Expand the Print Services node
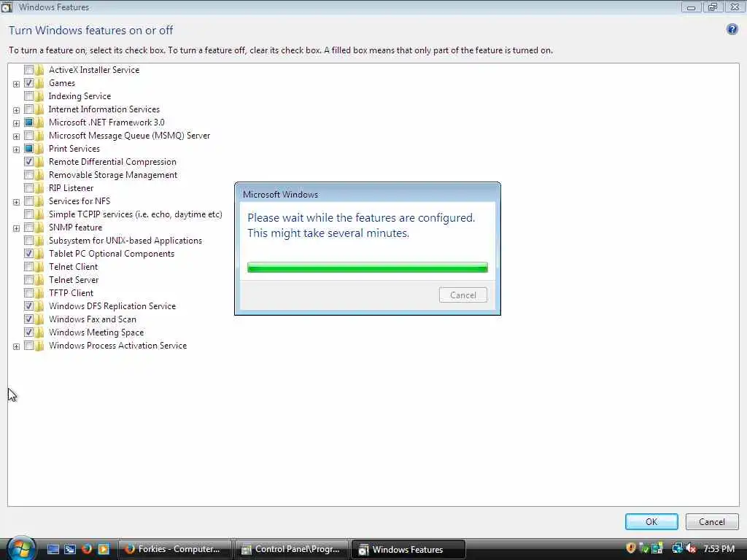 point(16,149)
